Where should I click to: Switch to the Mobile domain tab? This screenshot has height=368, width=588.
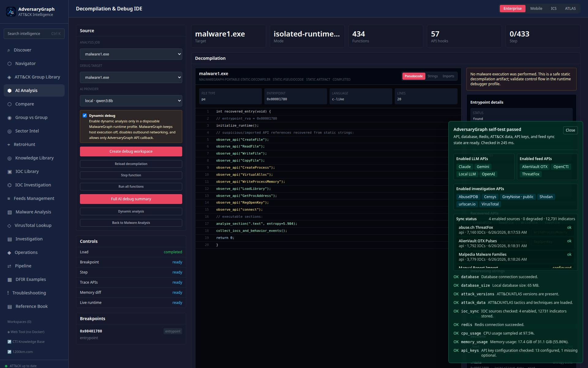click(536, 9)
